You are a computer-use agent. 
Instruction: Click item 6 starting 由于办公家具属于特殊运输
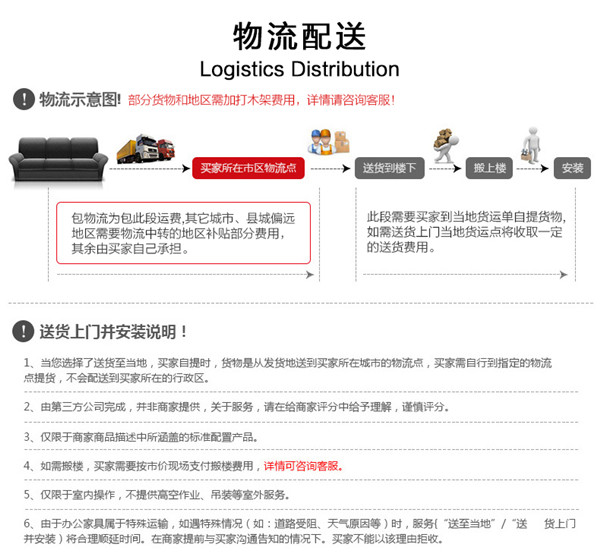tap(300, 531)
